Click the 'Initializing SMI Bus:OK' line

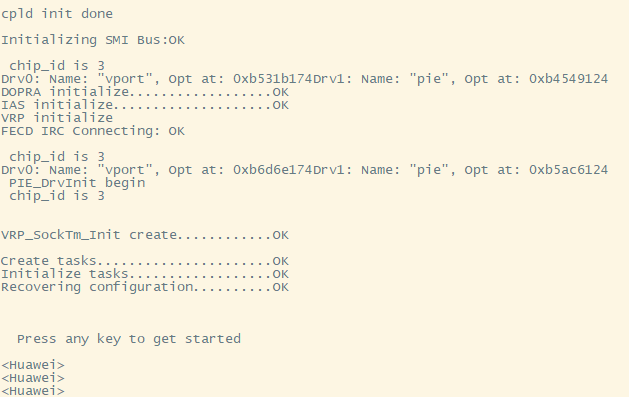[93, 40]
